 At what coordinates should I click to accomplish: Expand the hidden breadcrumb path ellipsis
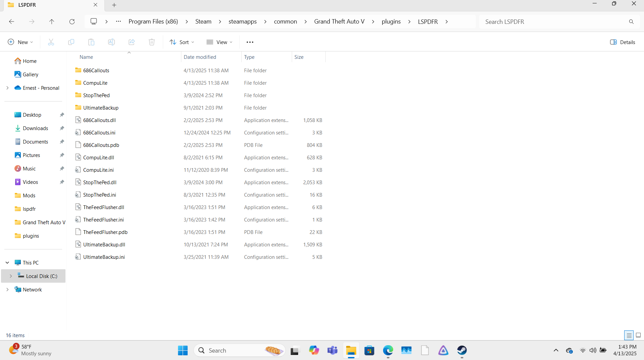[x=118, y=22]
